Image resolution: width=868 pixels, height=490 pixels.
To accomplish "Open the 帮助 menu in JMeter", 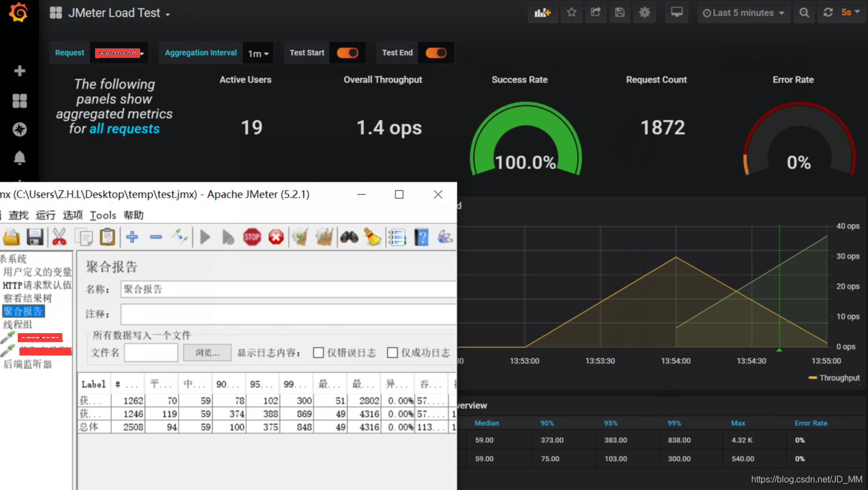I will click(x=133, y=215).
